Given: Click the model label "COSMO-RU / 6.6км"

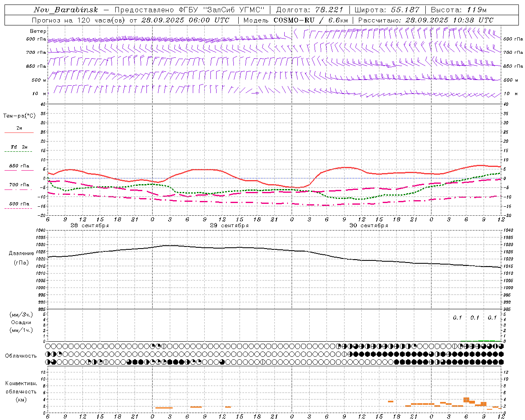Looking at the screenshot, I should (x=310, y=20).
